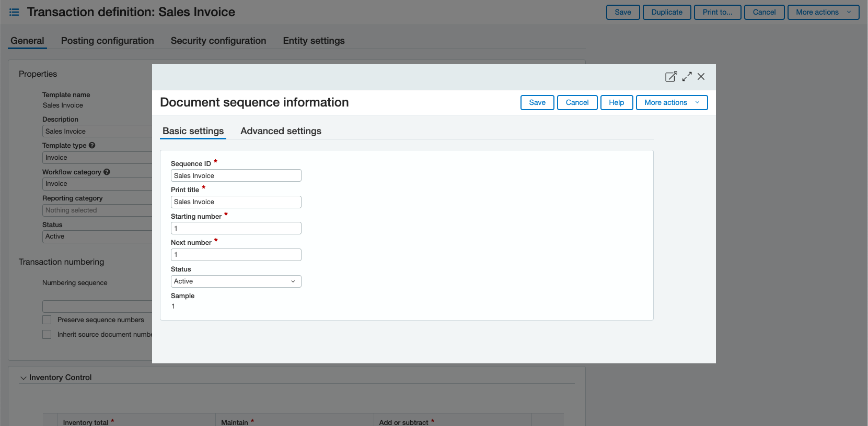The image size is (868, 426).
Task: Collapse the Inventory Control section
Action: 24,378
